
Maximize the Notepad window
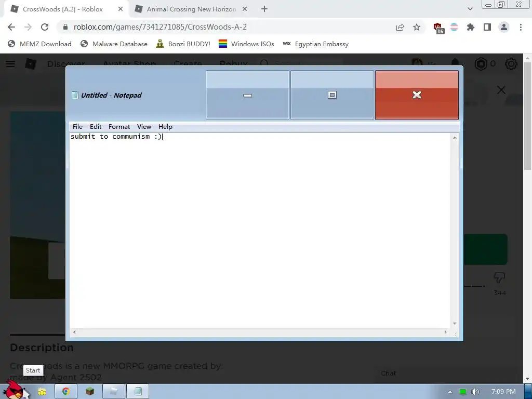coord(332,95)
